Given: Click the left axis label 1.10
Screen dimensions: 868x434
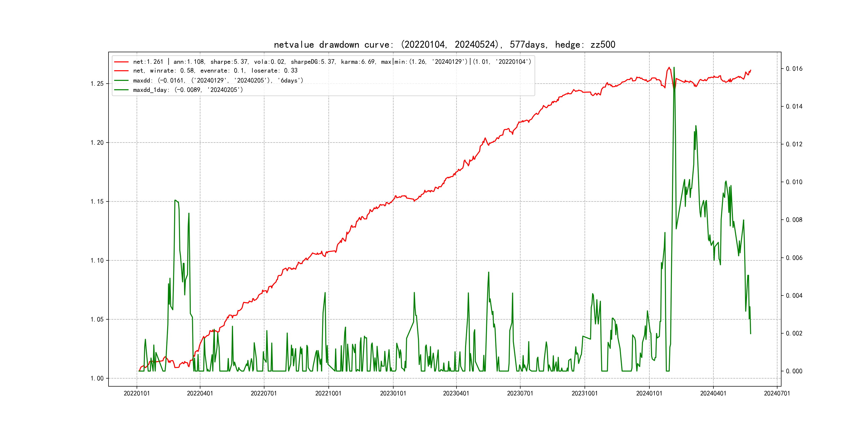Looking at the screenshot, I should pyautogui.click(x=97, y=260).
